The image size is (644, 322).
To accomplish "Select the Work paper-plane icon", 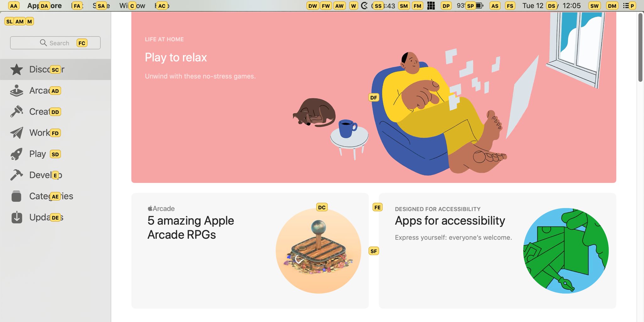I will 17,133.
